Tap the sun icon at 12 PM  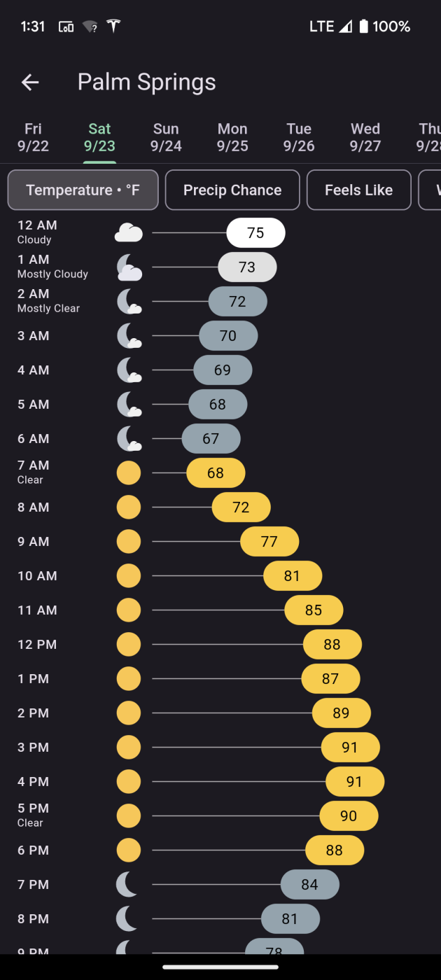(129, 645)
